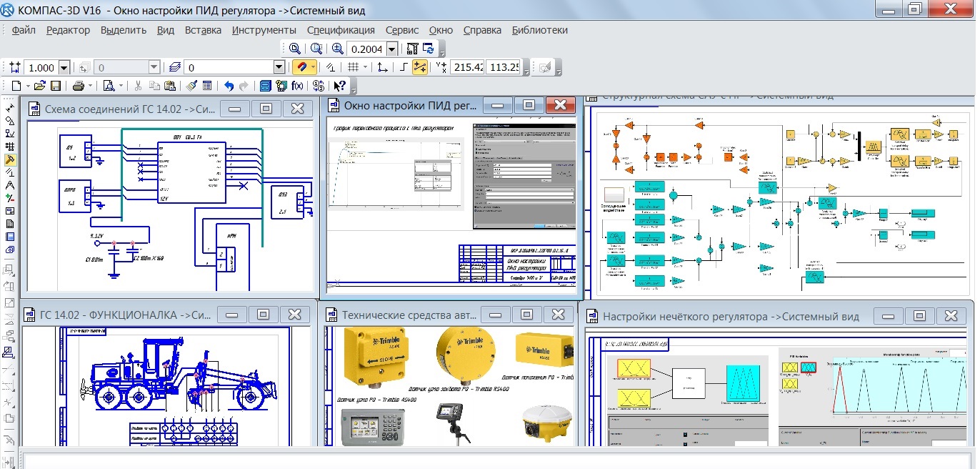
Task: Click the local coordinate system icon
Action: (x=382, y=67)
